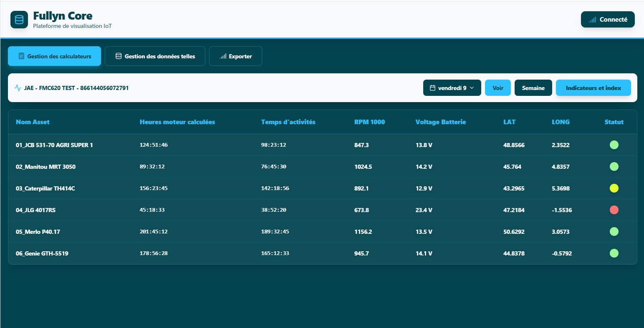Screen dimensions: 644x328
Task: Click activity time 98:23:12
Action: (x=273, y=145)
